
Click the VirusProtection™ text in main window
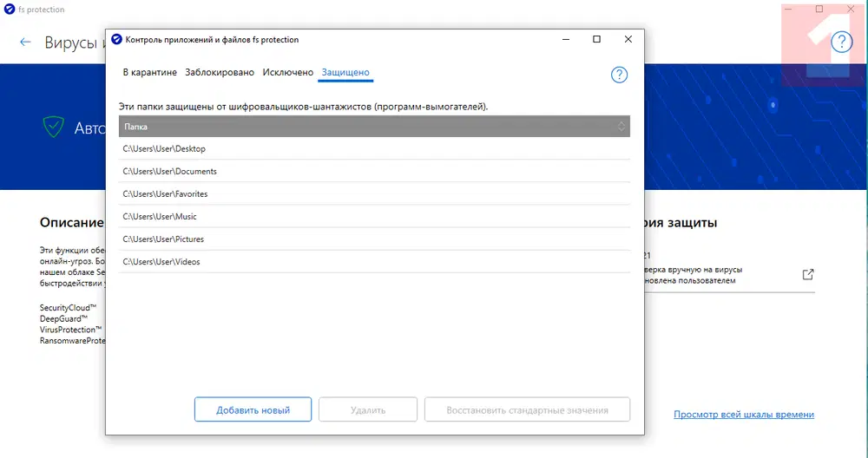71,330
